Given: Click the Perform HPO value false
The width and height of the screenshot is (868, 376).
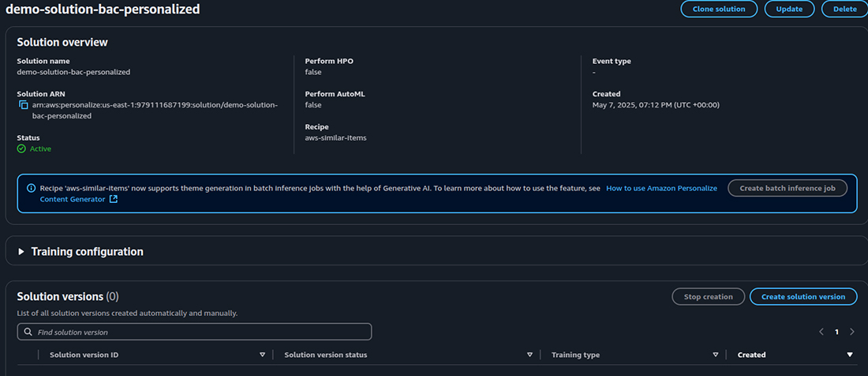Looking at the screenshot, I should click(313, 72).
